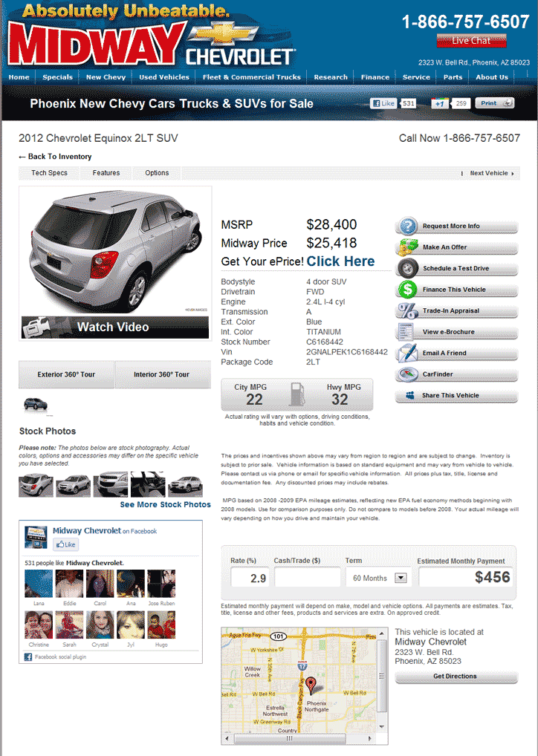Click the Get Directions button
The height and width of the screenshot is (756, 538).
pos(456,677)
